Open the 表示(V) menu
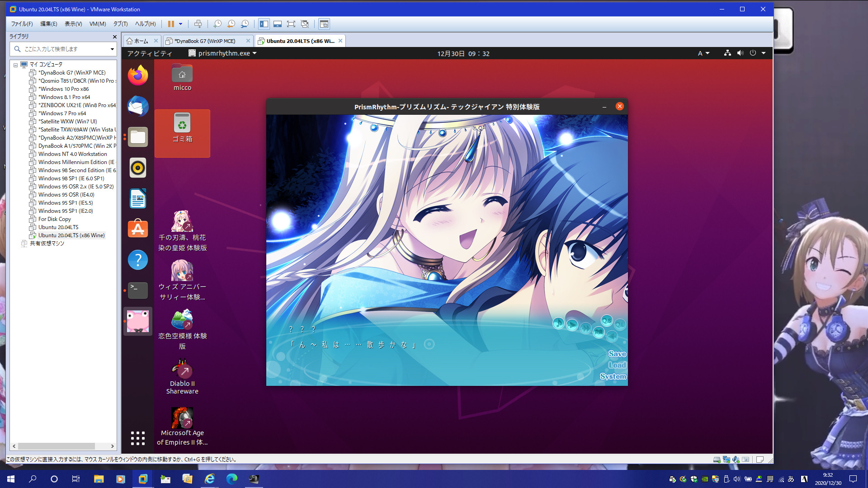The image size is (868, 488). (x=73, y=24)
